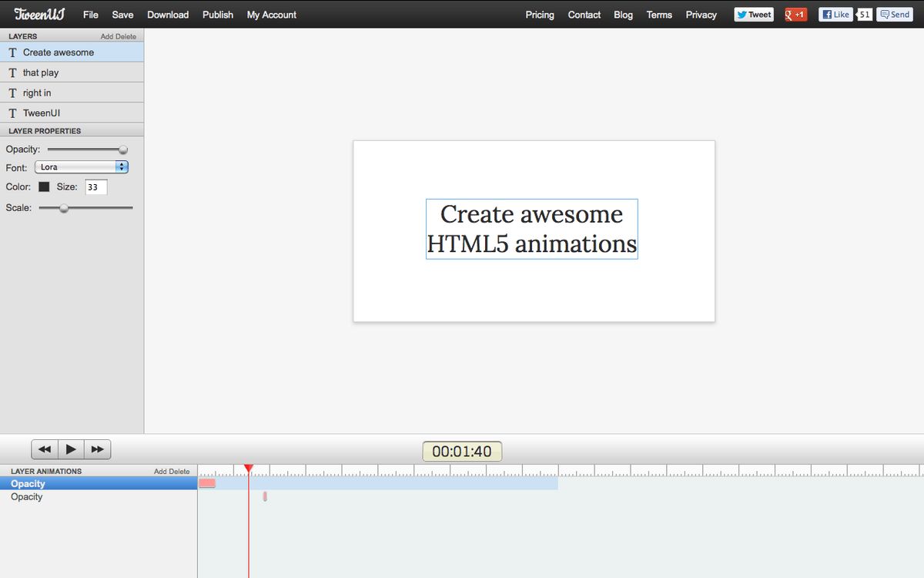Visit the Pricing page
924x578 pixels.
(x=539, y=15)
